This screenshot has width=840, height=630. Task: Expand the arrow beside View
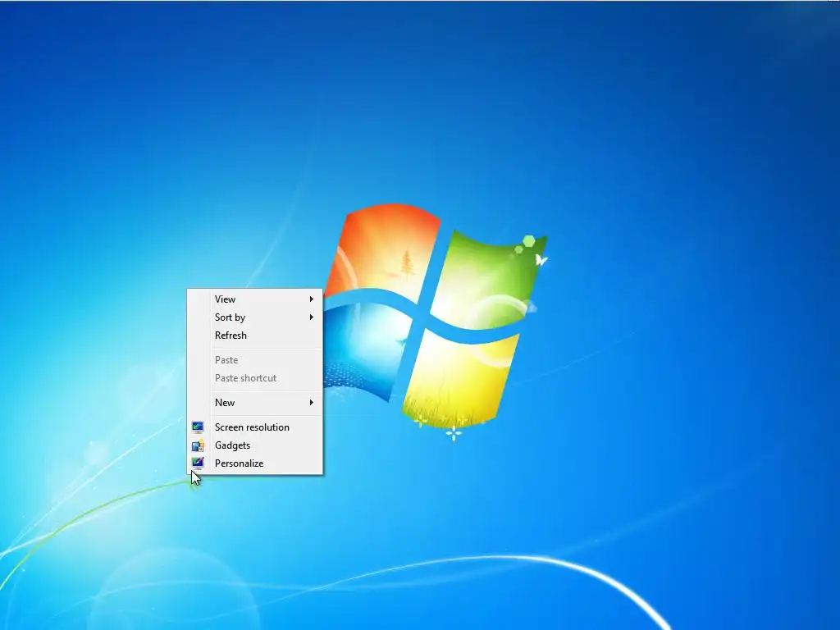coord(311,299)
